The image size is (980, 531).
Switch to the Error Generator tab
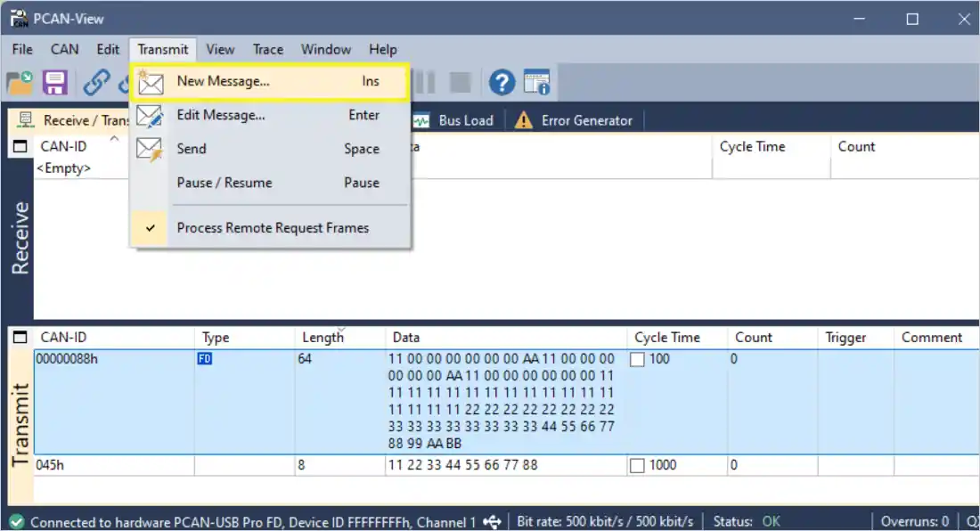pyautogui.click(x=574, y=120)
